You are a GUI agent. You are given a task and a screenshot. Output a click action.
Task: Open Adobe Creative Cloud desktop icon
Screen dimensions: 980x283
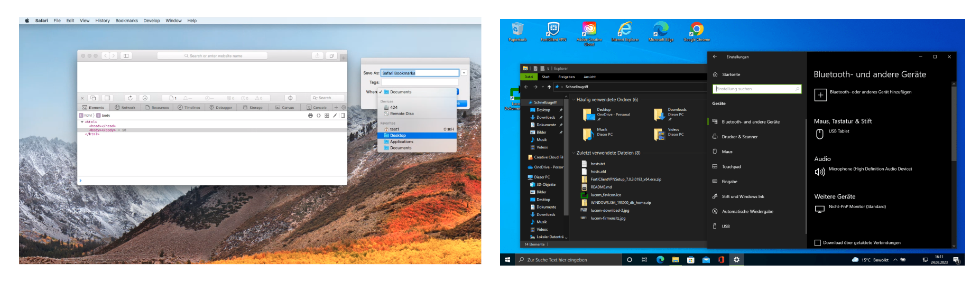point(589,33)
